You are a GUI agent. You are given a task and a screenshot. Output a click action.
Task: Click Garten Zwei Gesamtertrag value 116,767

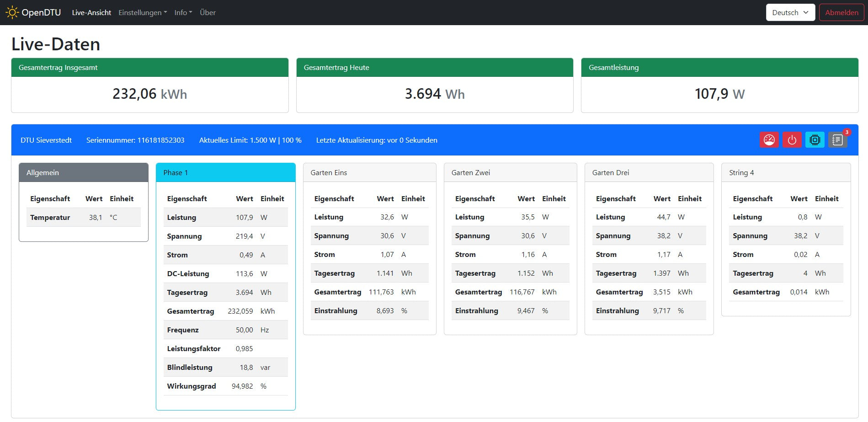[x=522, y=292]
